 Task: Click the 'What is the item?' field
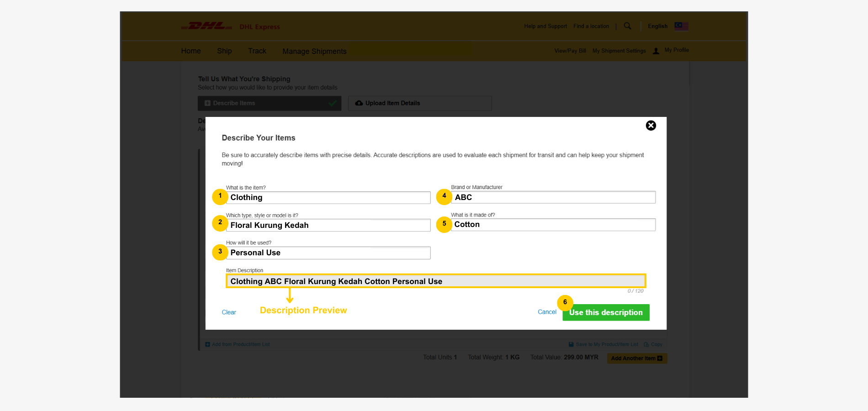point(328,198)
